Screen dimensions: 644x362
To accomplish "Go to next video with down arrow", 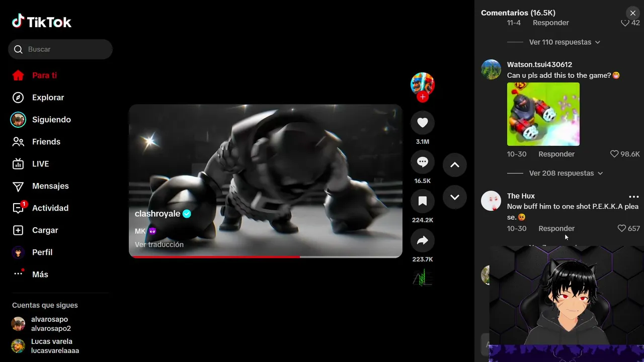I will click(x=455, y=197).
